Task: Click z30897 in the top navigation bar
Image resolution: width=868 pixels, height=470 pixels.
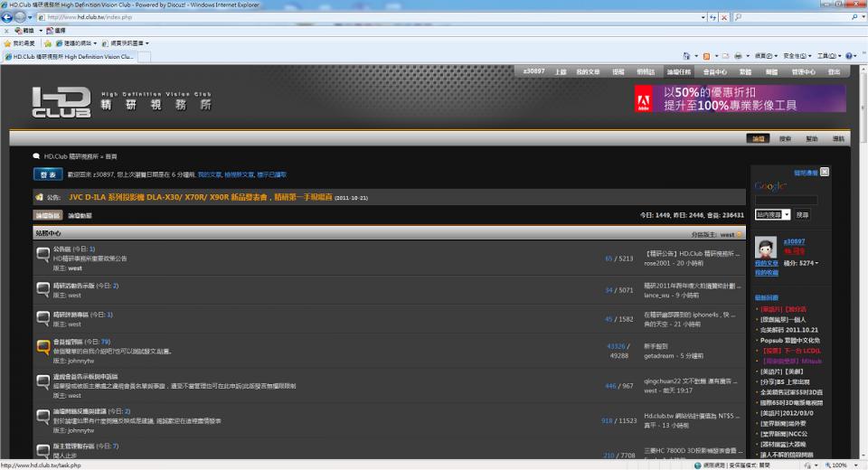Action: [x=533, y=71]
